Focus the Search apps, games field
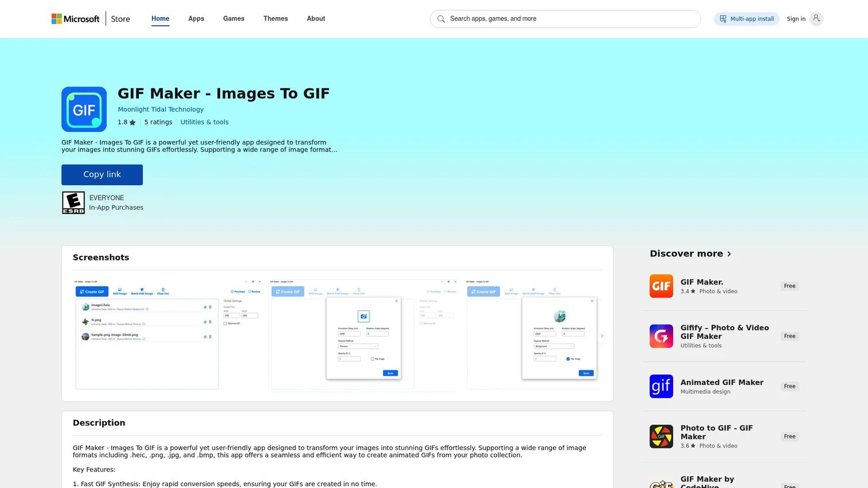 pyautogui.click(x=565, y=19)
